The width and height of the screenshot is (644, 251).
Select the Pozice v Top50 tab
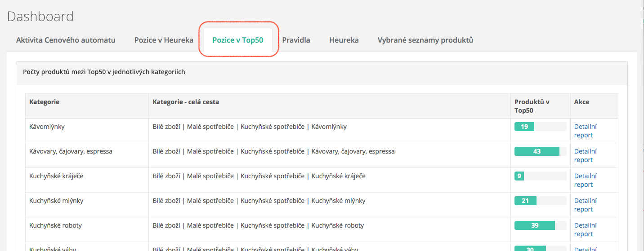[237, 40]
